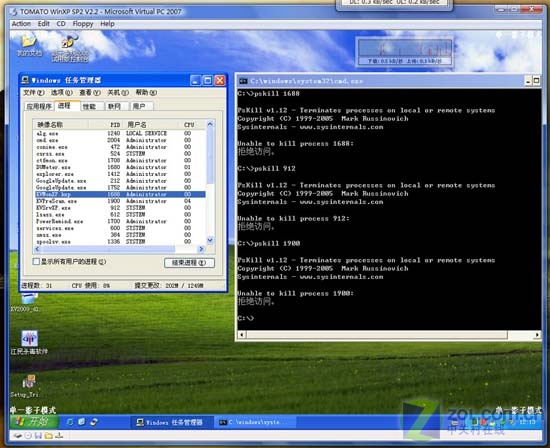The width and height of the screenshot is (550, 448).
Task: Sort processes by 用户名 column header
Action: tap(152, 125)
